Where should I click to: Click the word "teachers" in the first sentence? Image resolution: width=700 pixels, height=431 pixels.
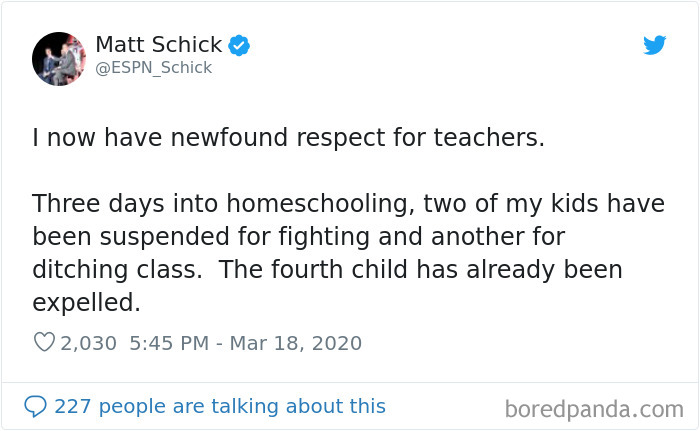[493, 138]
